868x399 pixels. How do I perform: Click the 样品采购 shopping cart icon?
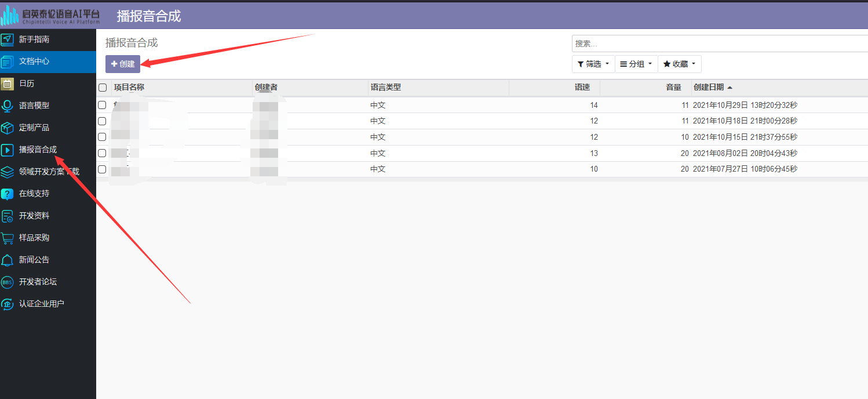click(8, 238)
